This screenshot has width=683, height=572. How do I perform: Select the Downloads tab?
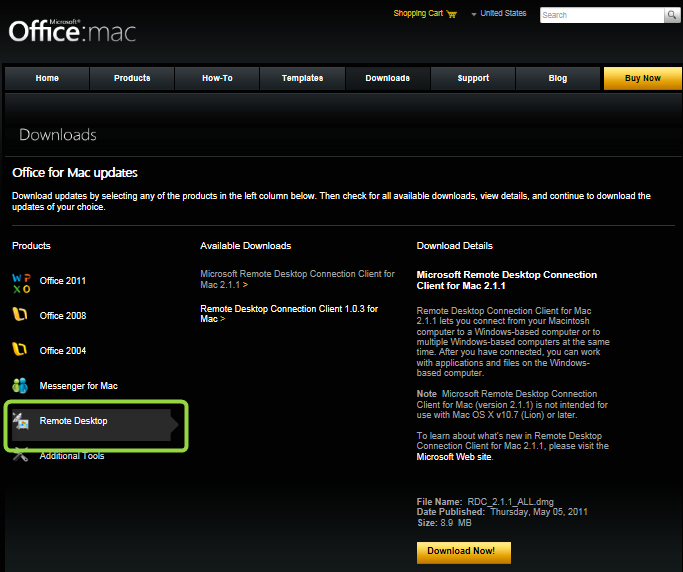(x=388, y=78)
